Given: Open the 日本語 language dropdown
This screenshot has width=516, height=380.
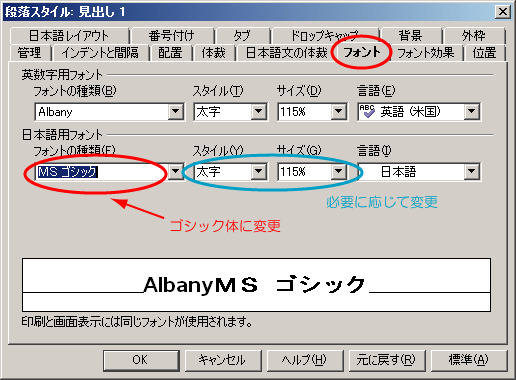Looking at the screenshot, I should coord(472,172).
